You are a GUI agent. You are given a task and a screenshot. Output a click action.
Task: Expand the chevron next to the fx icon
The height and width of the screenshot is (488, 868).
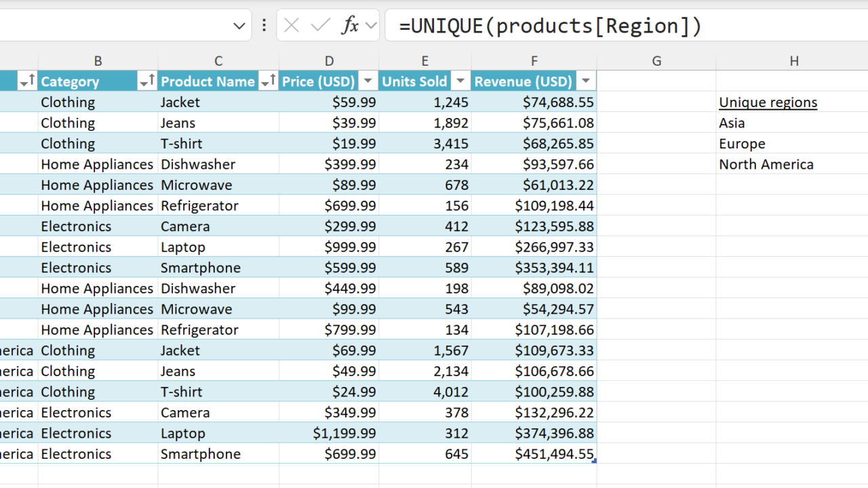click(371, 26)
